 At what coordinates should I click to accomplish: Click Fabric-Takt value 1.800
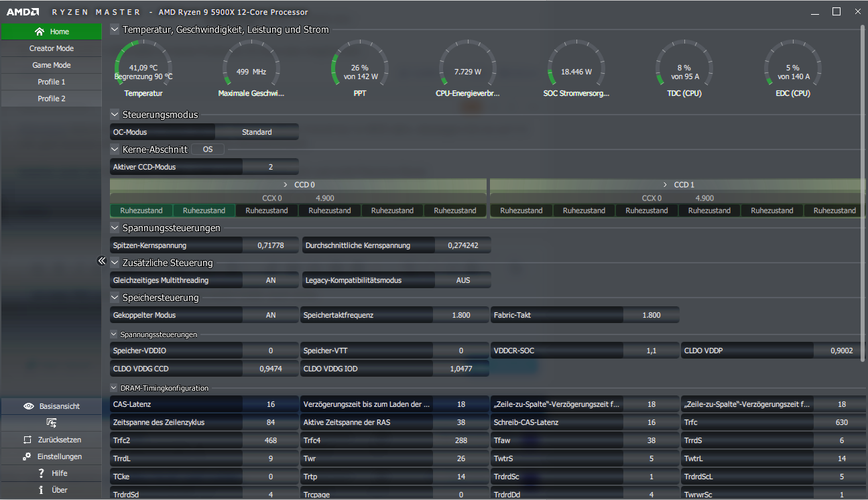652,315
